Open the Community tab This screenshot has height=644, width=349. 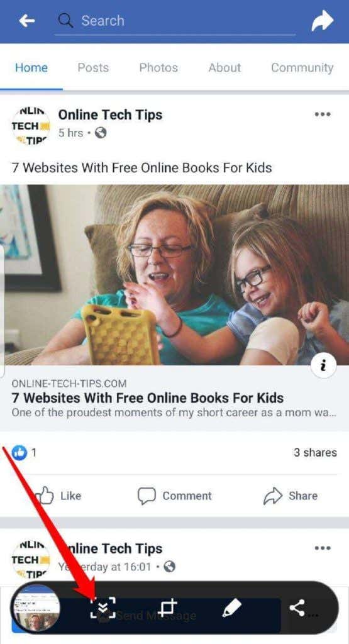[x=302, y=67]
